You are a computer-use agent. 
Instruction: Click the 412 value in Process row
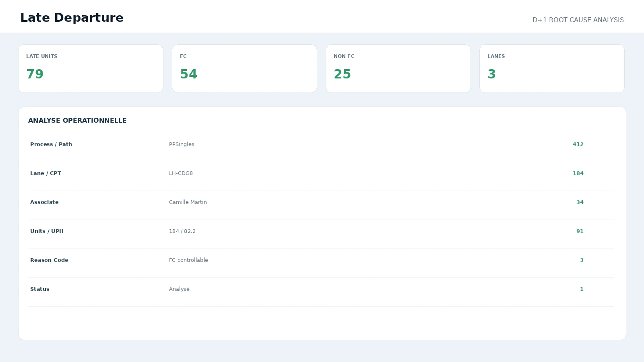(x=578, y=144)
